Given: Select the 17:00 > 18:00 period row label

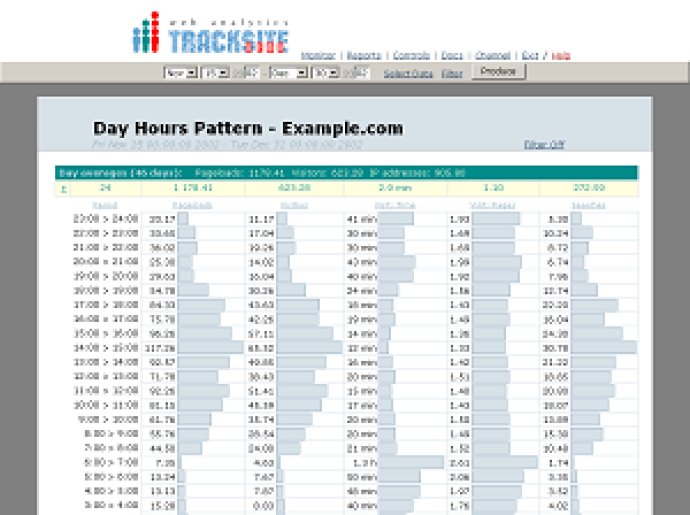Looking at the screenshot, I should tap(106, 305).
